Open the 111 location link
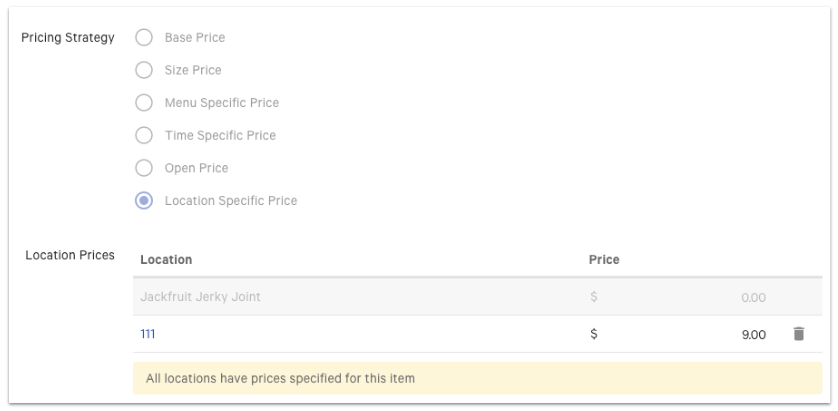Image resolution: width=838 pixels, height=411 pixels. pyautogui.click(x=147, y=334)
